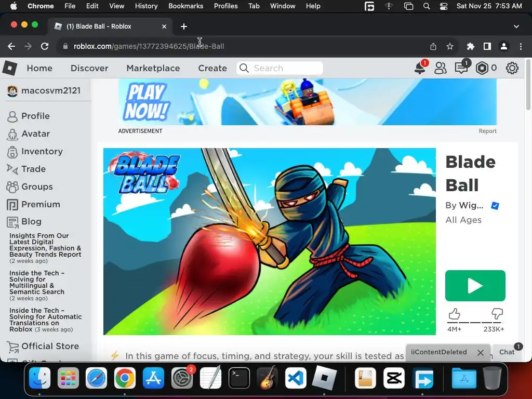
Task: Open Avatar in the sidebar
Action: tap(29, 134)
